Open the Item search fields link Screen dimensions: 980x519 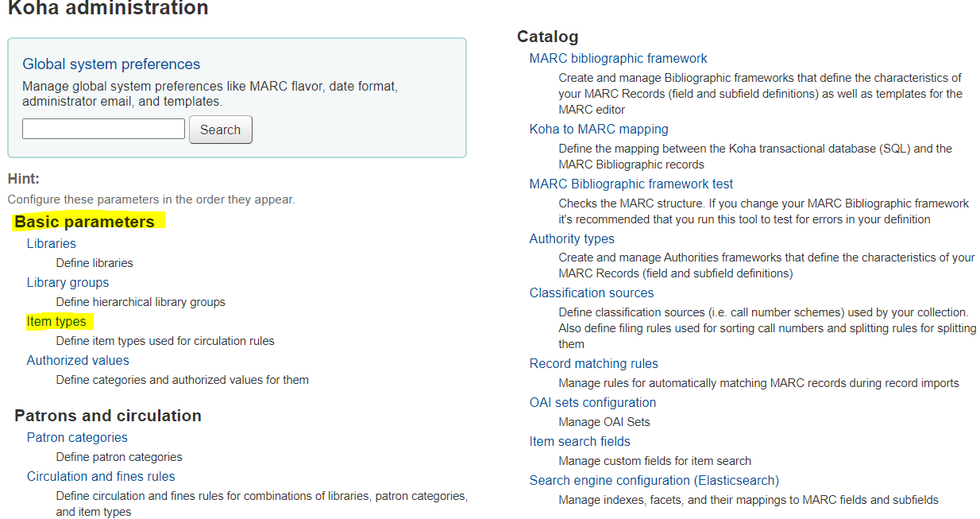coord(580,441)
